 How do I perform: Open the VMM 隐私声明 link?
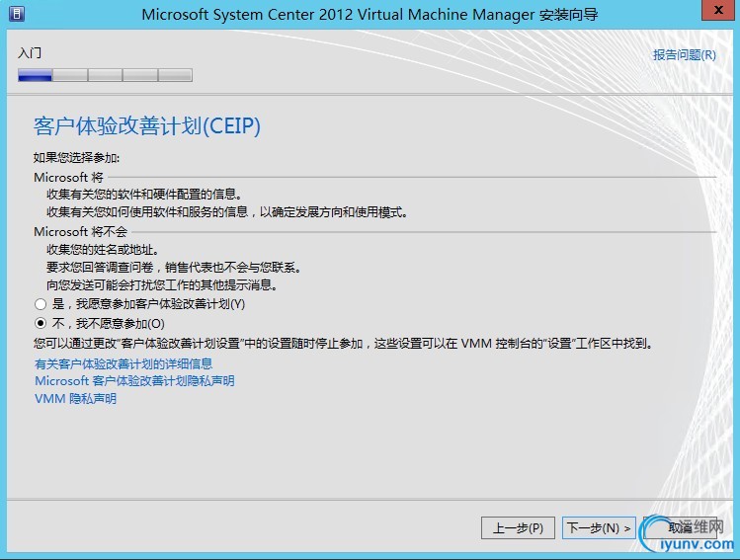[x=75, y=399]
